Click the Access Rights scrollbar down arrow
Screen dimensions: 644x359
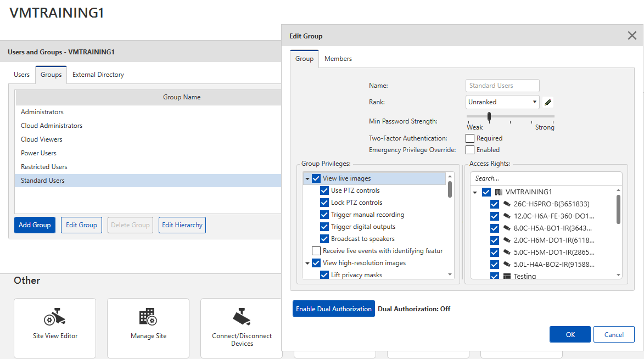pos(619,275)
